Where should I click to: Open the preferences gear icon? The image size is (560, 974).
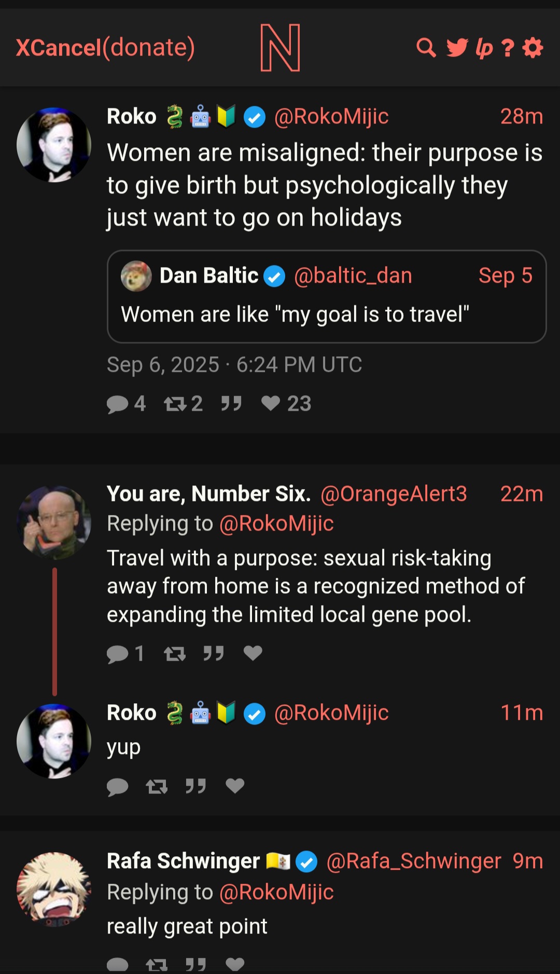533,48
